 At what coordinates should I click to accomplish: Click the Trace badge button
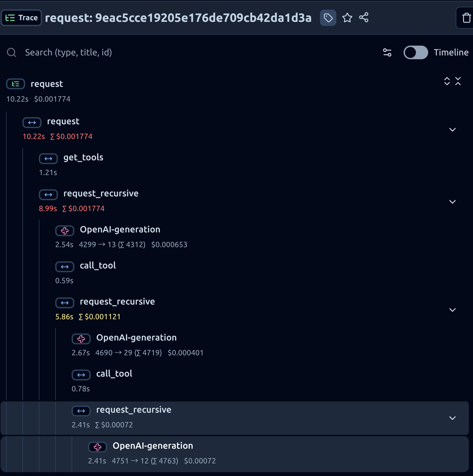coord(21,18)
